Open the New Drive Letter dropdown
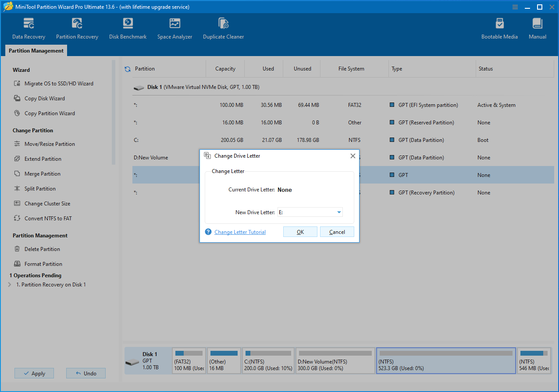 [x=338, y=212]
